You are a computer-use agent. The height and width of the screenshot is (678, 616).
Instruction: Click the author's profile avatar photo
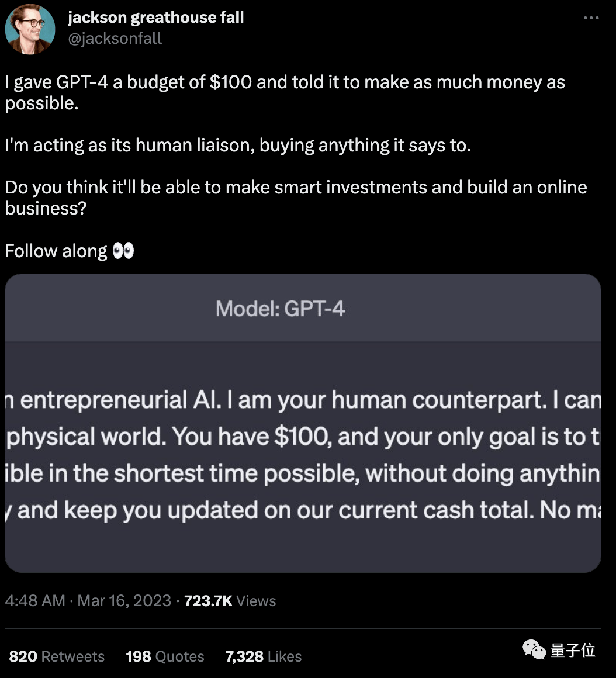click(30, 29)
